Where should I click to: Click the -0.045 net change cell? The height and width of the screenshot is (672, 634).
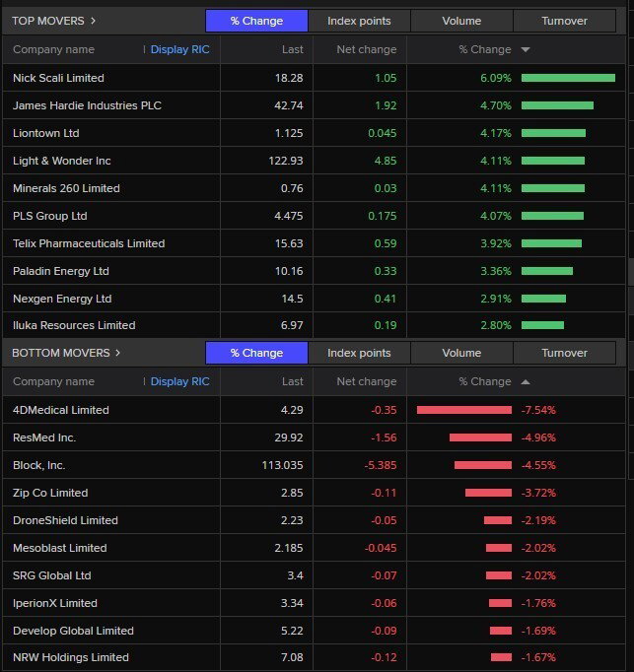pyautogui.click(x=381, y=548)
